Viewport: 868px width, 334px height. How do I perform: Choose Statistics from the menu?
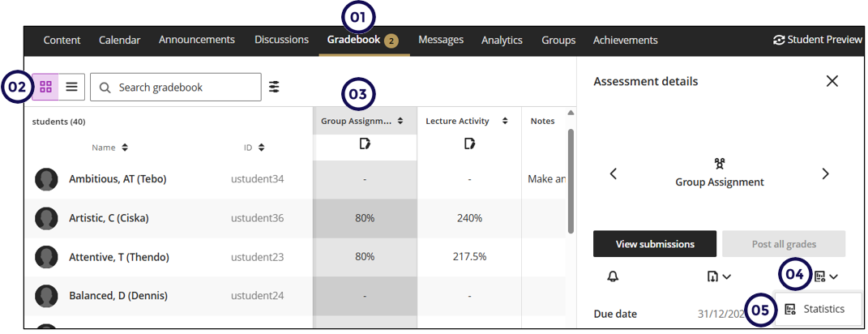[819, 309]
